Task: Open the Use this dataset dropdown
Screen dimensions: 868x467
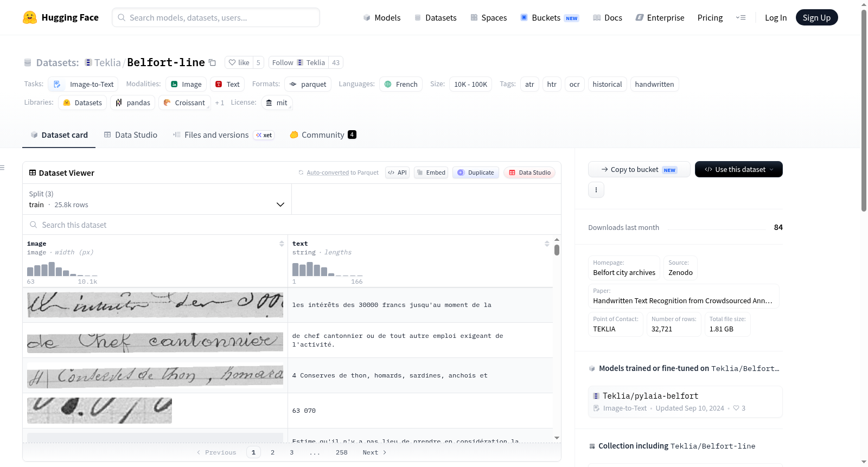Action: coord(739,169)
